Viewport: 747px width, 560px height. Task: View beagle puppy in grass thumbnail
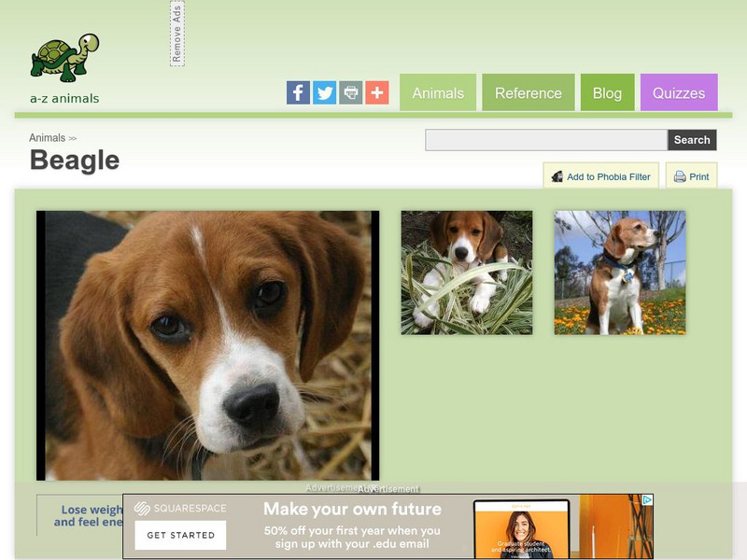(x=467, y=273)
